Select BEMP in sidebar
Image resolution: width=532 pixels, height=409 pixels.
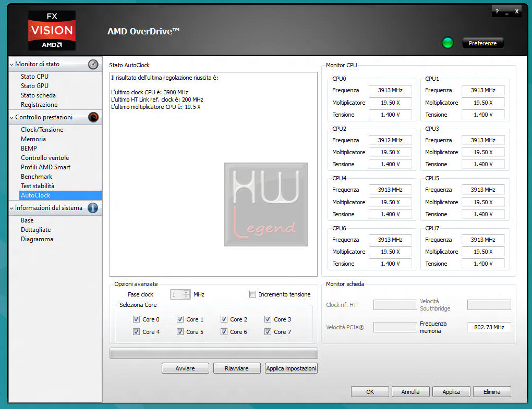(29, 148)
